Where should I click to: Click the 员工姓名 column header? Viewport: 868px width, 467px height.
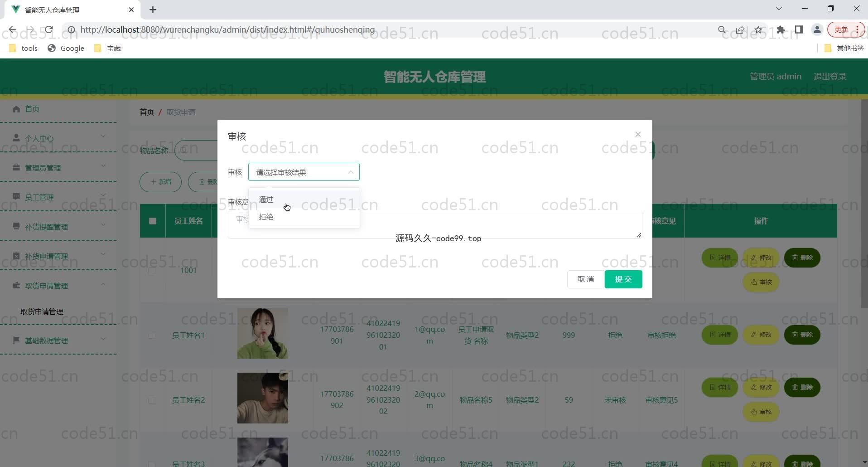(188, 221)
